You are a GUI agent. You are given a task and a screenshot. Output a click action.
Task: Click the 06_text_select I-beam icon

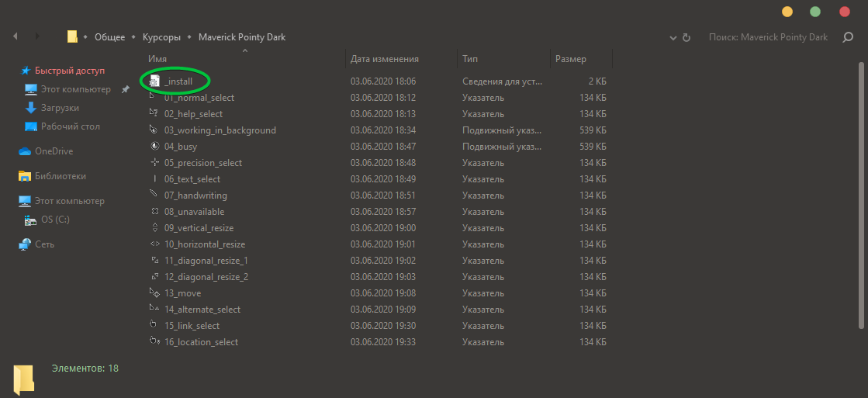pyautogui.click(x=154, y=178)
